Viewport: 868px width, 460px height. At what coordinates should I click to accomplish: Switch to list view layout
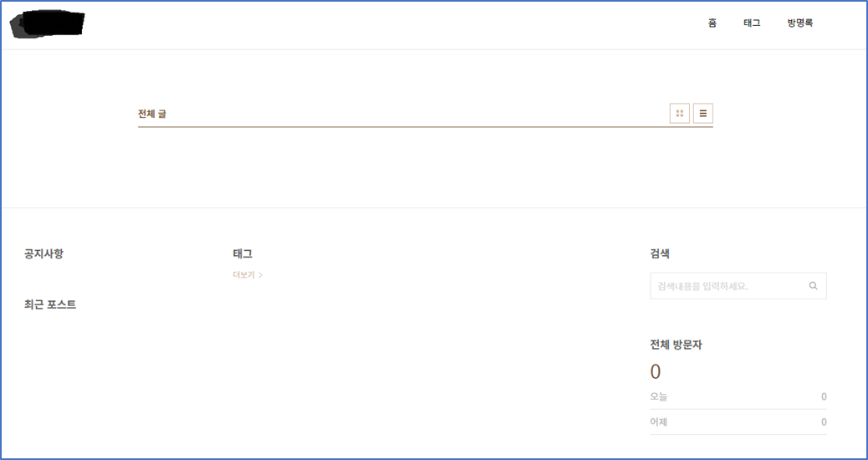[x=703, y=114]
